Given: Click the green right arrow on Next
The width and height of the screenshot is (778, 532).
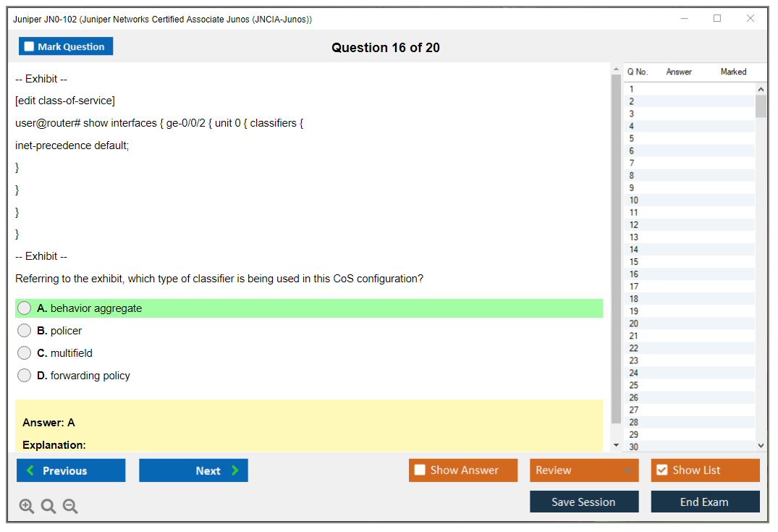Looking at the screenshot, I should tap(234, 470).
